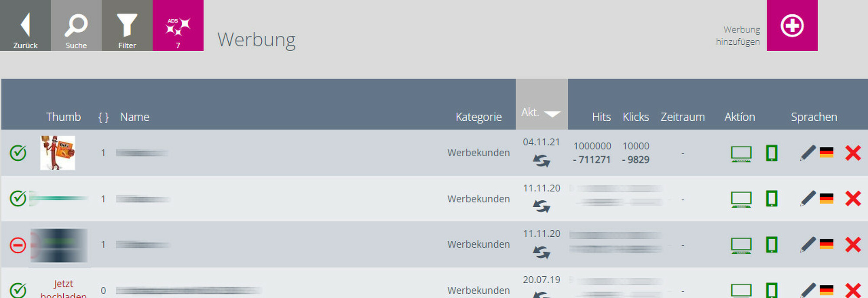This screenshot has width=868, height=298.
Task: Toggle active checkmark of 04.11.21 ad
Action: (x=18, y=153)
